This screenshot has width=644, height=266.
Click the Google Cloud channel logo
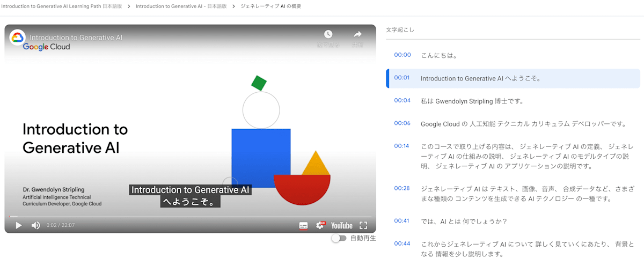point(18,37)
